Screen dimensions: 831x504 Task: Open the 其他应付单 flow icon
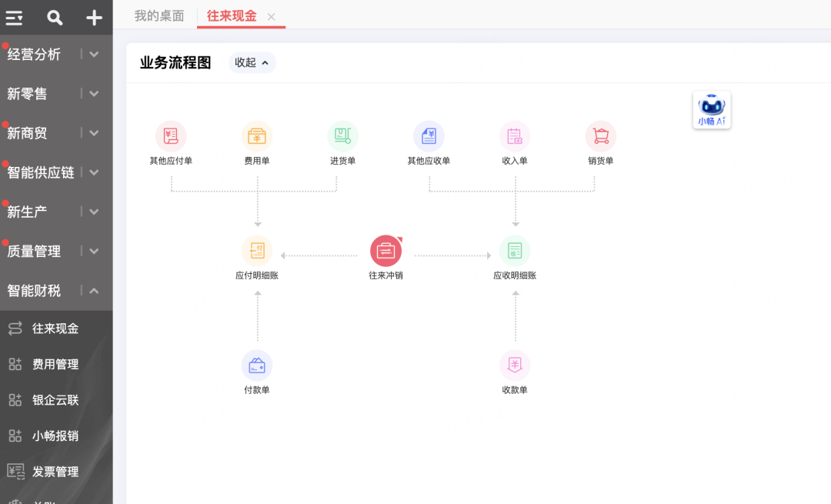coord(171,136)
